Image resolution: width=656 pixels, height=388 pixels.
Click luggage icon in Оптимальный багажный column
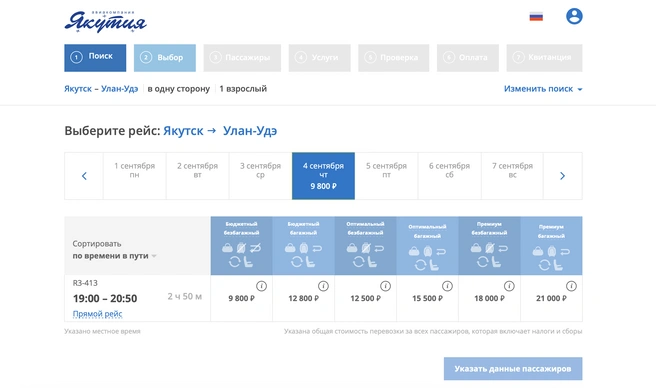428,251
